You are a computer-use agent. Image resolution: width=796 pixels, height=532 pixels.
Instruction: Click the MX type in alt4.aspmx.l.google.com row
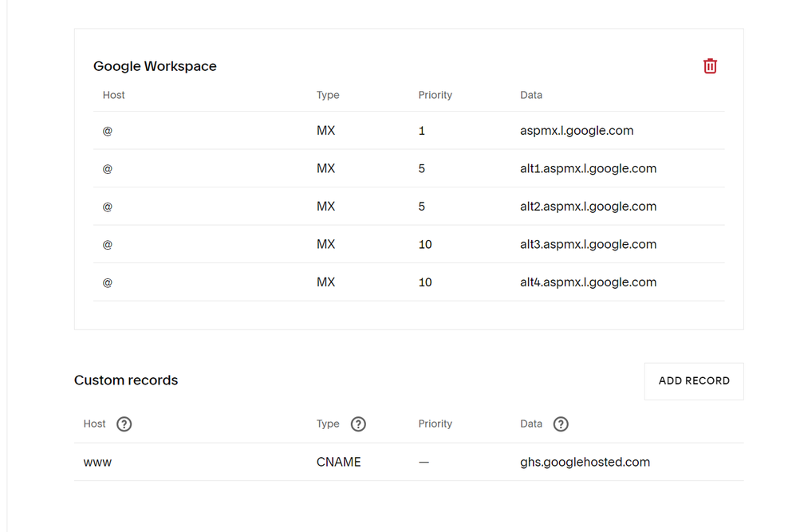point(325,282)
